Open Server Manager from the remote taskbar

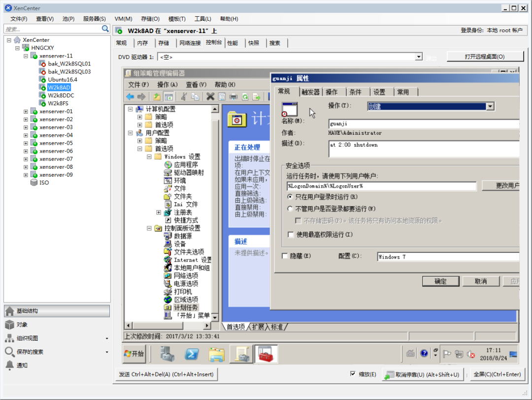click(x=167, y=354)
